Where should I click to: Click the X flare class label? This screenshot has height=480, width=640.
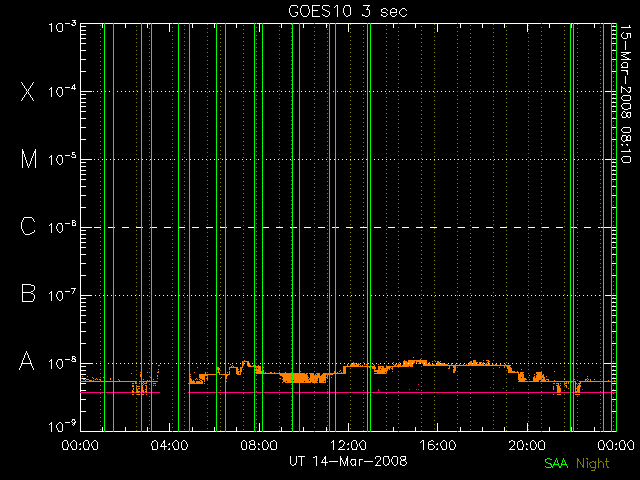(28, 91)
